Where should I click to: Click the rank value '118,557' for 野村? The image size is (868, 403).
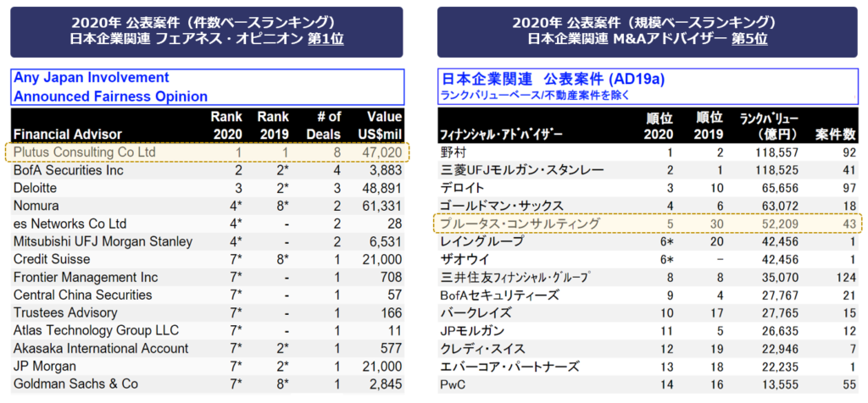tap(777, 152)
